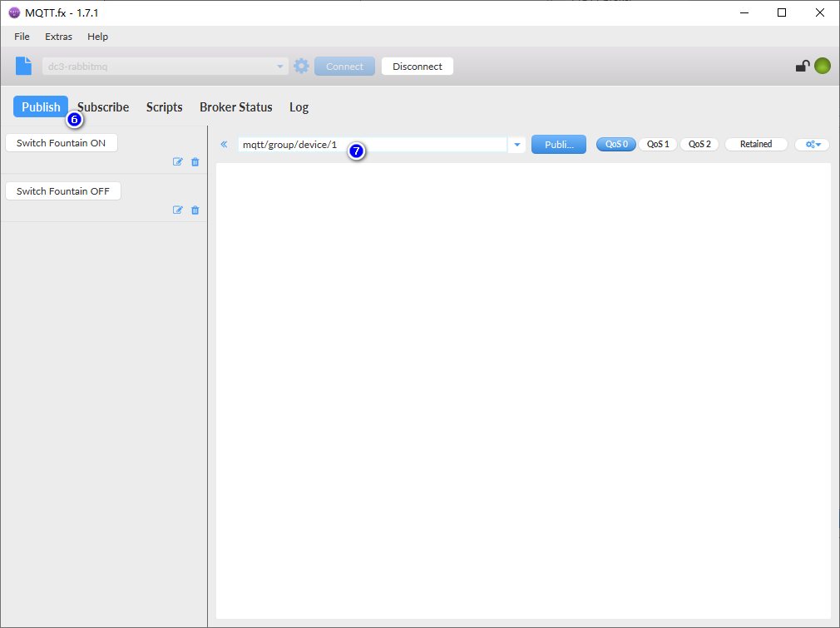Click the unlocked padlock icon

click(802, 67)
